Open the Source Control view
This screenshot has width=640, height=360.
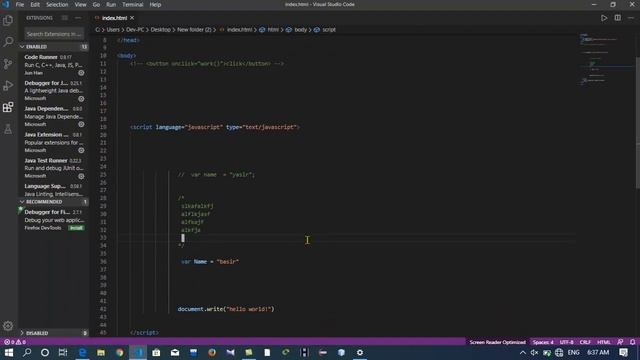click(x=8, y=64)
